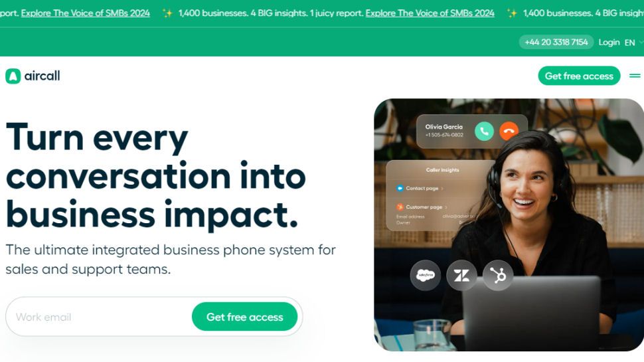644x362 pixels.
Task: Click the green answer call icon
Action: [x=484, y=131]
